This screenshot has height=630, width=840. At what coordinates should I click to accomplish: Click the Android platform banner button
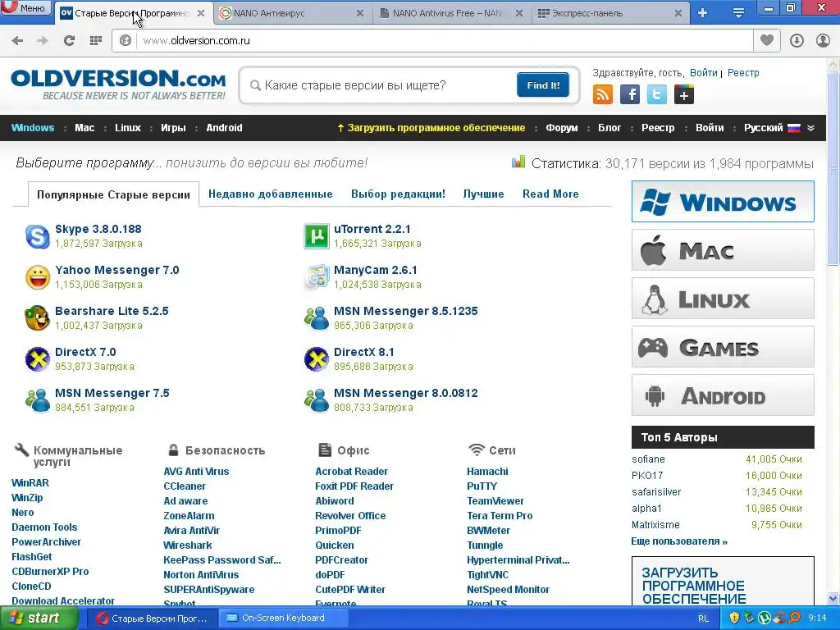pos(723,395)
